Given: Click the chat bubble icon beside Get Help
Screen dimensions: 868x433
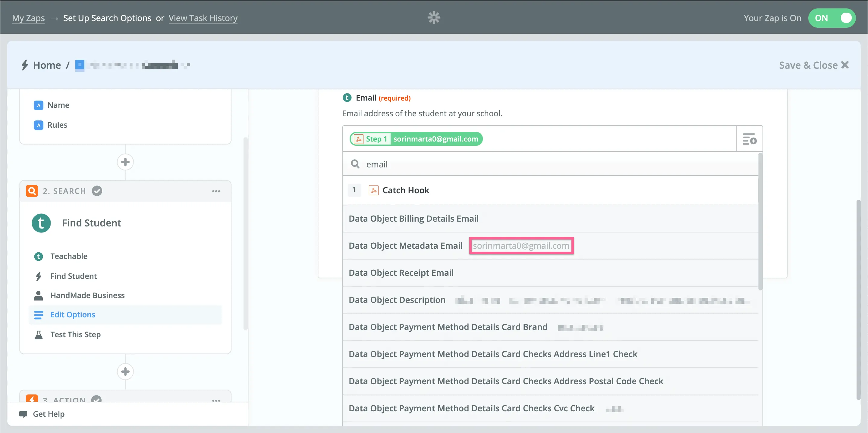Looking at the screenshot, I should point(23,414).
